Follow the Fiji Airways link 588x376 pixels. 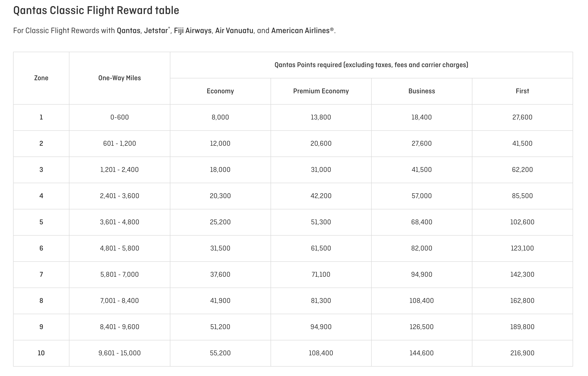click(x=193, y=31)
